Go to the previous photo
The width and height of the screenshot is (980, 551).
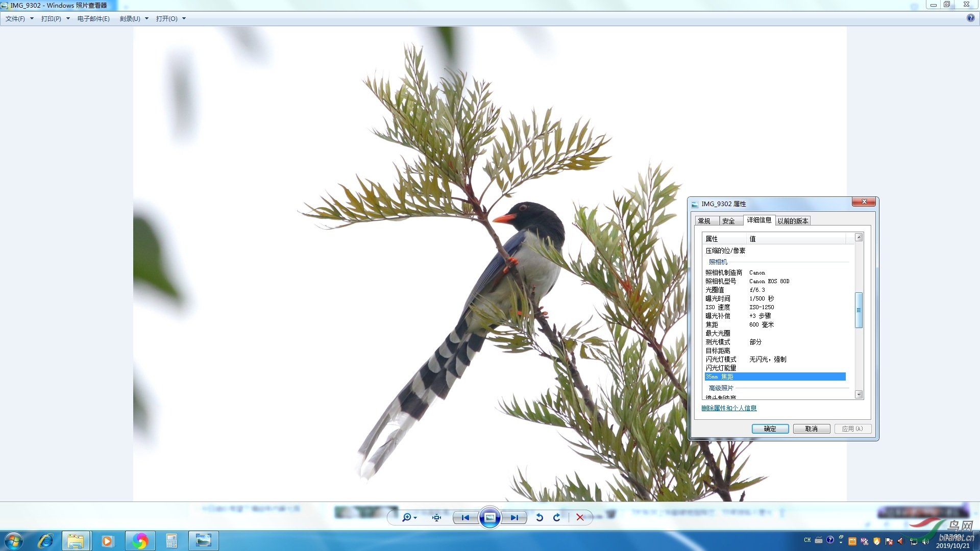[465, 517]
